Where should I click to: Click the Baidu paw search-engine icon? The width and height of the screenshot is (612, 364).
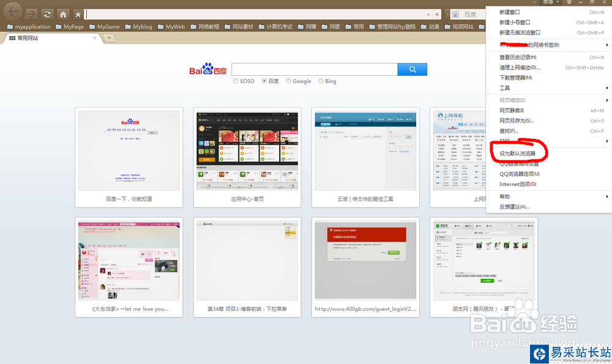coord(455,15)
